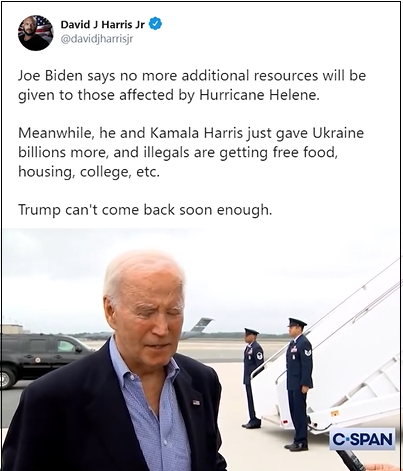
Task: Click the aircraft tail in the background
Action: click(198, 327)
